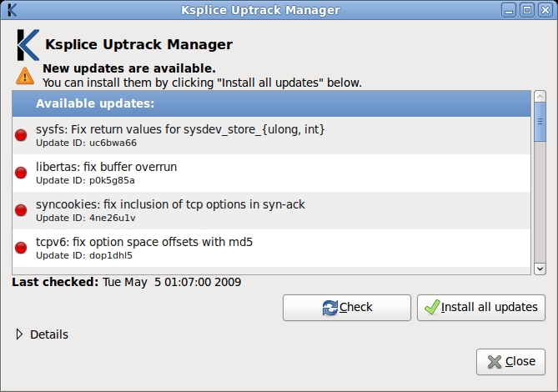
Task: Select the tcpv6 option space offsets update
Action: pyautogui.click(x=143, y=248)
